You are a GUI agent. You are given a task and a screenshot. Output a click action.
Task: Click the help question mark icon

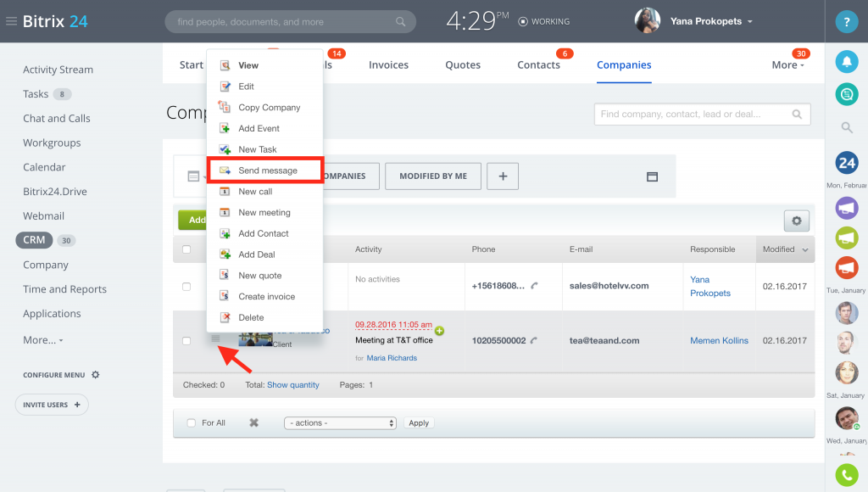[847, 21]
